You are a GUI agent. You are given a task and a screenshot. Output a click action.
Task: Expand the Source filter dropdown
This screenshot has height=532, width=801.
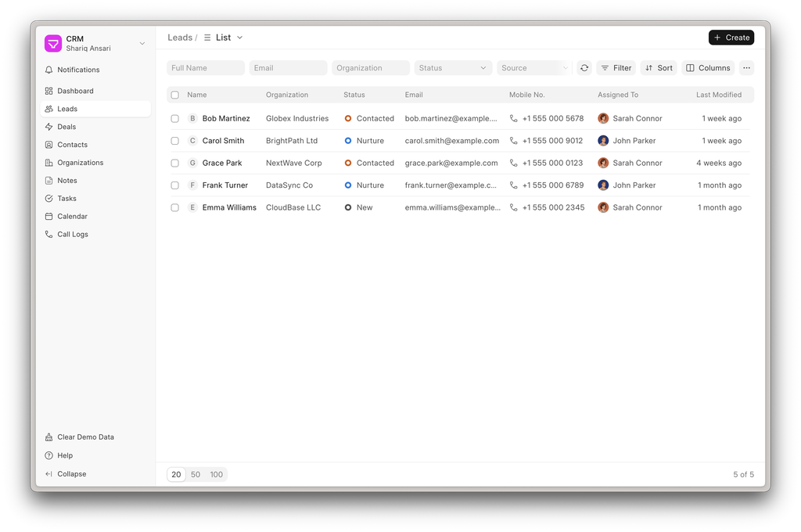[534, 68]
